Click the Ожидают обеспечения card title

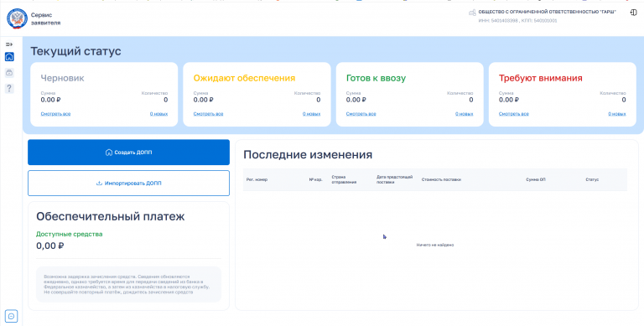[x=244, y=78]
